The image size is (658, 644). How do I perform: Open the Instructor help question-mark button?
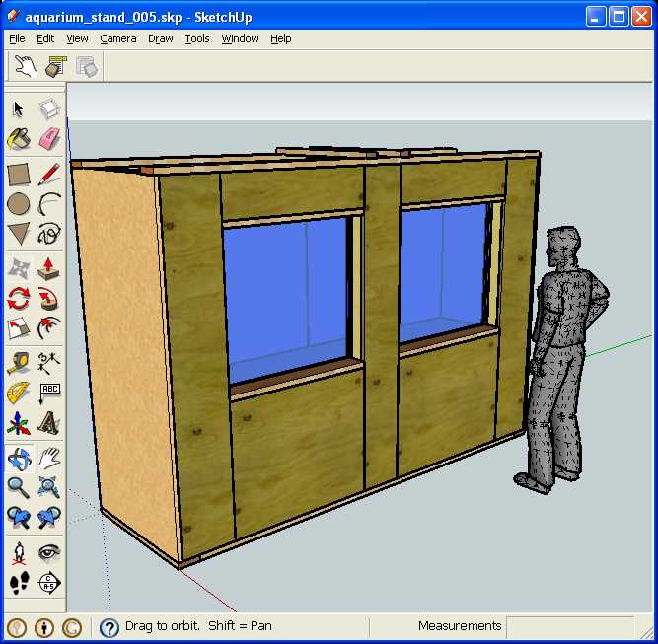click(x=110, y=627)
